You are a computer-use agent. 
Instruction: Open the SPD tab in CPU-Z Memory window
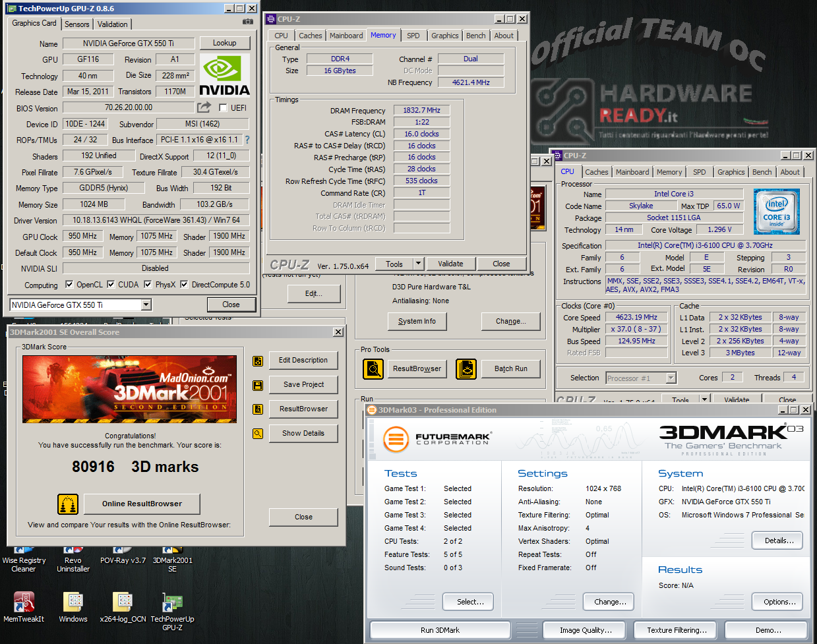pyautogui.click(x=413, y=36)
